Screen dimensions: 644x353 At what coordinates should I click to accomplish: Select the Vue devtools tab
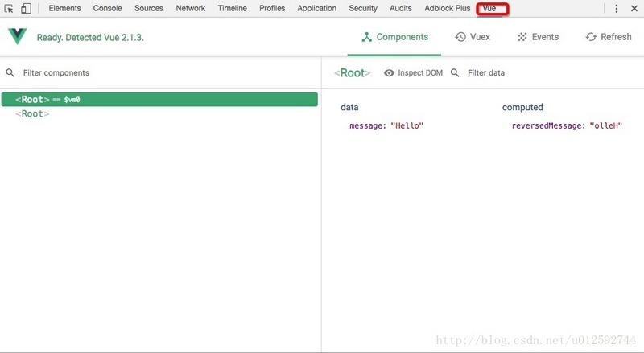[489, 9]
